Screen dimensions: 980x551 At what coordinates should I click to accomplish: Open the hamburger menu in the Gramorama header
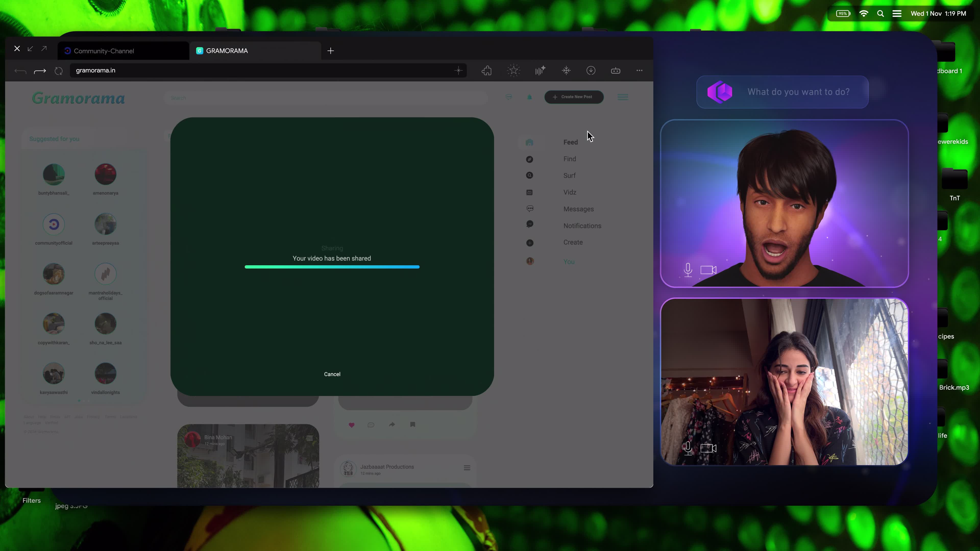pyautogui.click(x=623, y=97)
